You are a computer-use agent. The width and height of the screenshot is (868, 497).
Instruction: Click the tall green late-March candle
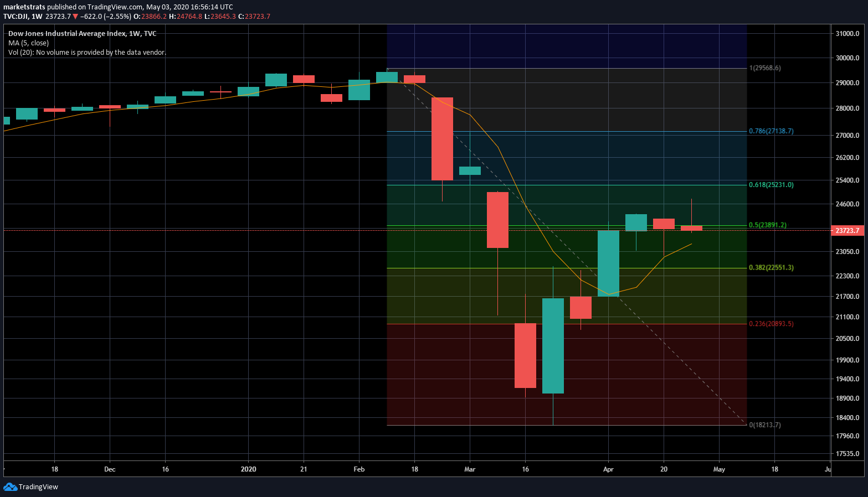[553, 346]
